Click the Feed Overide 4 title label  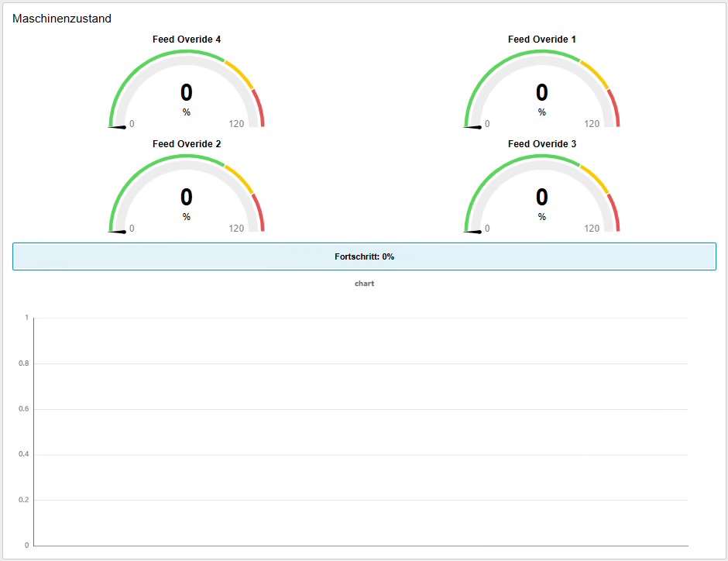[x=187, y=40]
